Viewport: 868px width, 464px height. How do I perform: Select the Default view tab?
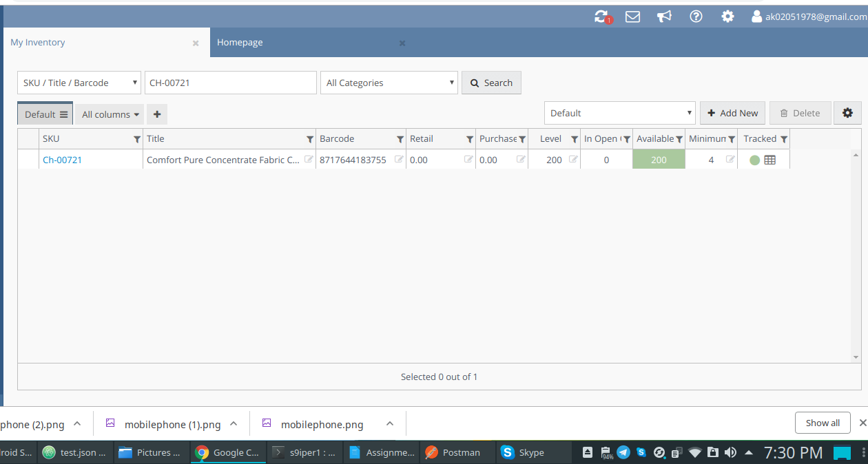(x=45, y=114)
